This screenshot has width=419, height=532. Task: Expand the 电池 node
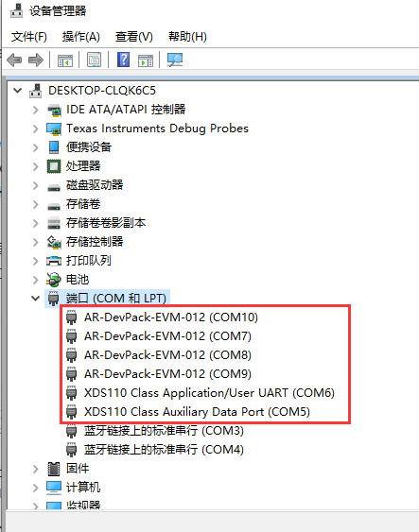[x=35, y=280]
